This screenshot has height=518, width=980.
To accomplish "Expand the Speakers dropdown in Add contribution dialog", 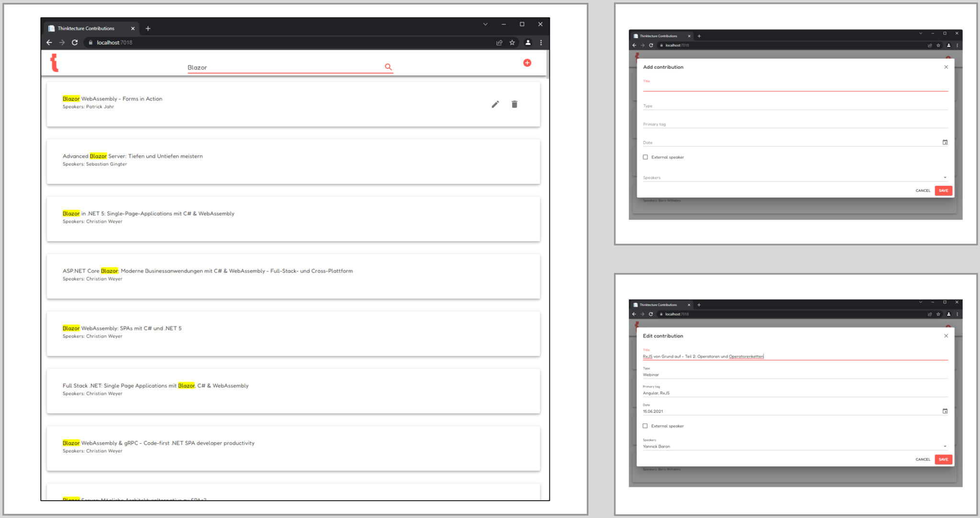I will (944, 177).
